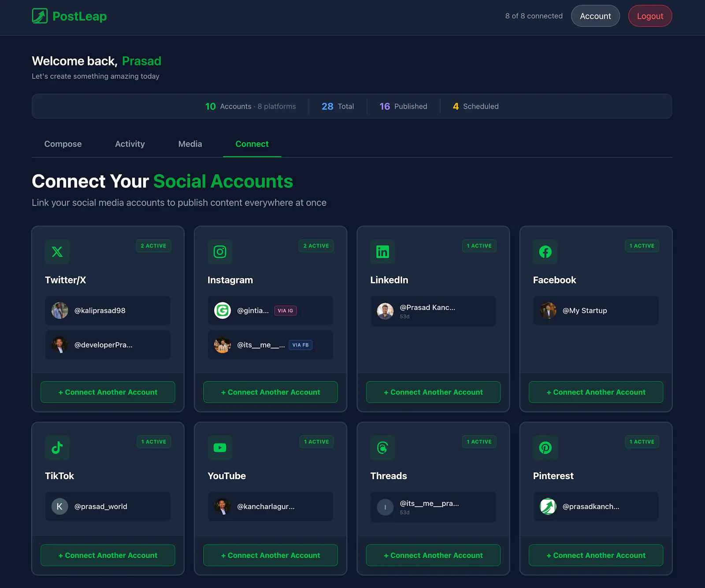
Task: Click the '8 of 8 connected' status text
Action: point(534,16)
